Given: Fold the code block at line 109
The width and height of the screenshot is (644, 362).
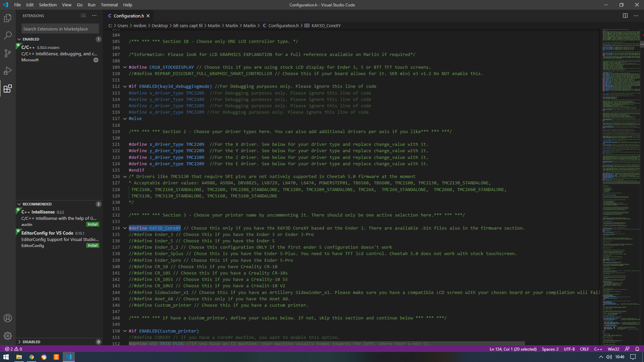Looking at the screenshot, I should tap(125, 67).
